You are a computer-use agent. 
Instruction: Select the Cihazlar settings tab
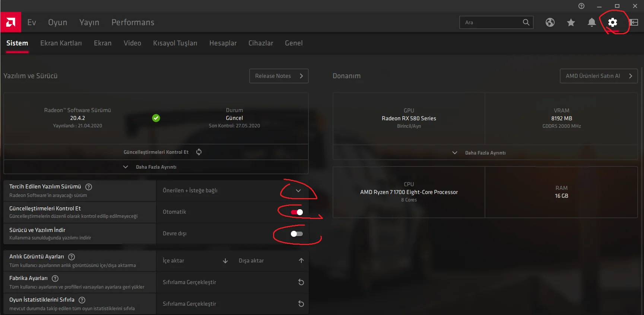coord(261,43)
